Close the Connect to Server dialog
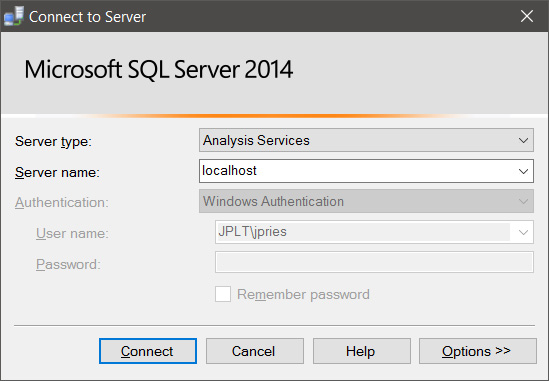Viewport: 549px width, 381px height. click(x=527, y=16)
